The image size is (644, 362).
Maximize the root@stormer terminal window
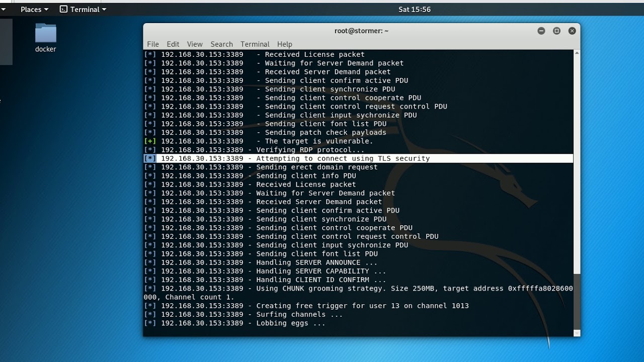pyautogui.click(x=556, y=31)
